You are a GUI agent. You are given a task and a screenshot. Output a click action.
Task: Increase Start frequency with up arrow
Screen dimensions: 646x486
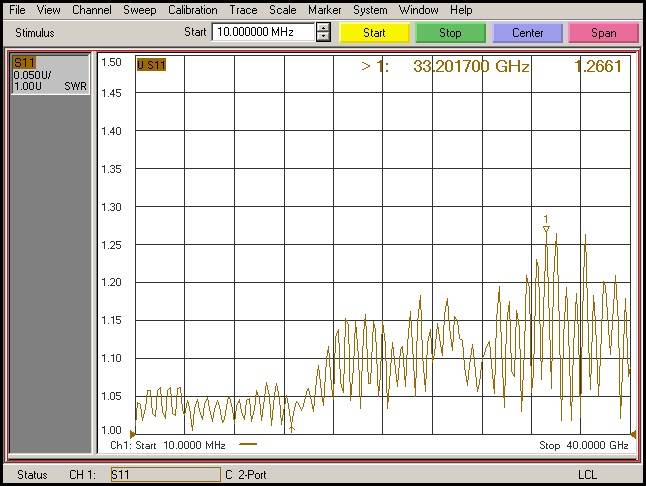322,28
